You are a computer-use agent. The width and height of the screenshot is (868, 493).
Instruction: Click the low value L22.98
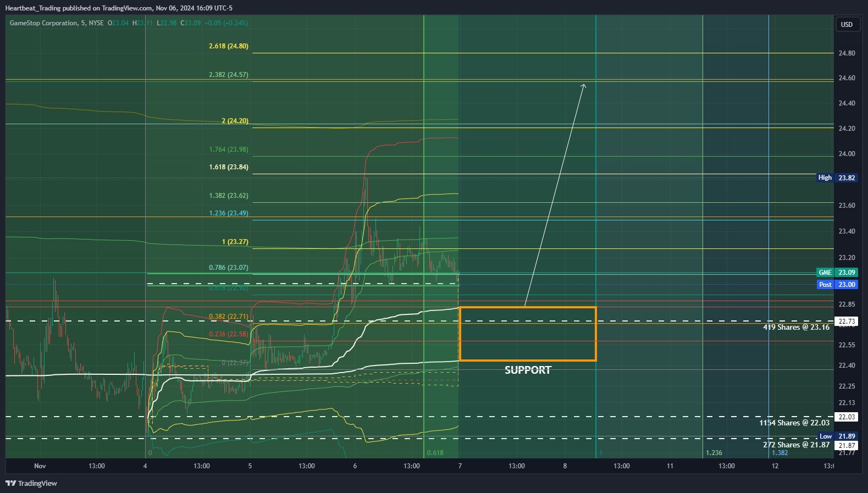click(x=167, y=23)
